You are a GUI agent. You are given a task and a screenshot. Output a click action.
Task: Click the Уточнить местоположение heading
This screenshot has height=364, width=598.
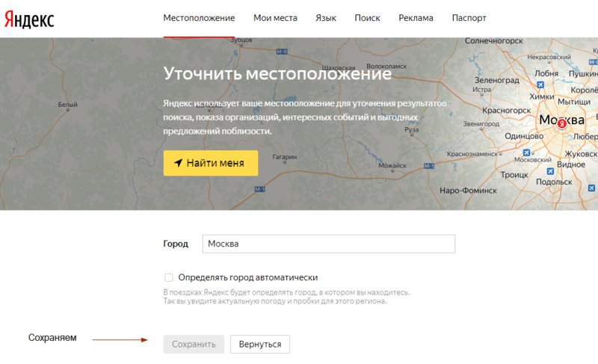pyautogui.click(x=277, y=73)
